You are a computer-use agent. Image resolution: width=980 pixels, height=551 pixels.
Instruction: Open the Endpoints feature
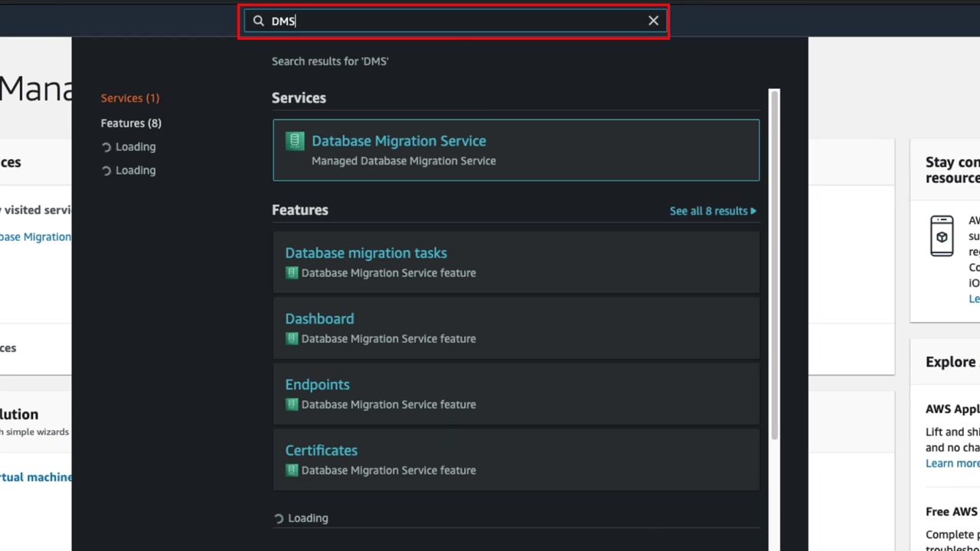pos(317,385)
